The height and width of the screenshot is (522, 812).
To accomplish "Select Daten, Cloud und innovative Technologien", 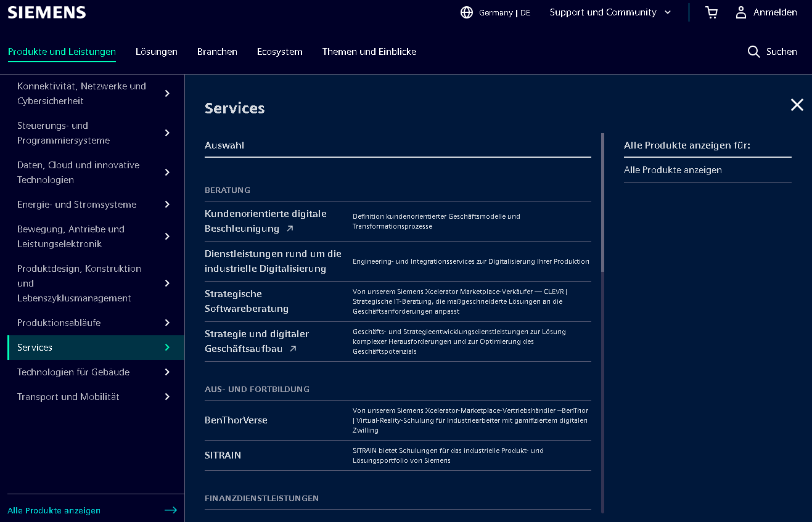I will point(78,173).
